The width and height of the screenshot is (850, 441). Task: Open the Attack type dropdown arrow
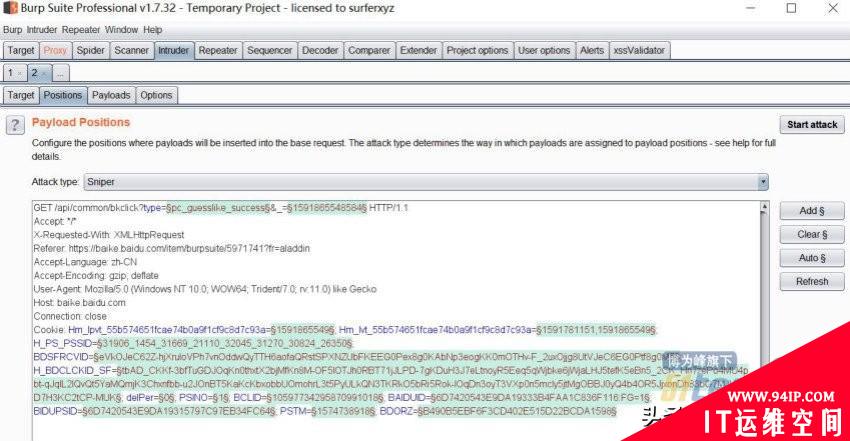(x=763, y=182)
